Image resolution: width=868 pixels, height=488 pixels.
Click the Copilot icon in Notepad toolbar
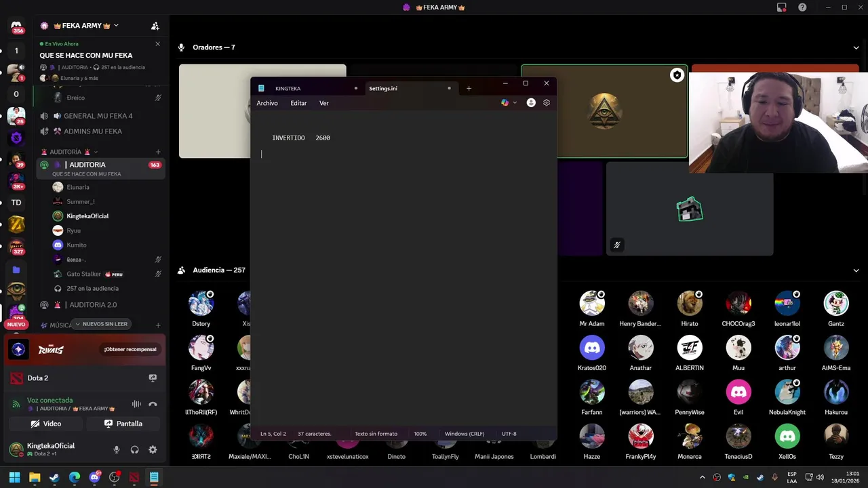coord(505,103)
